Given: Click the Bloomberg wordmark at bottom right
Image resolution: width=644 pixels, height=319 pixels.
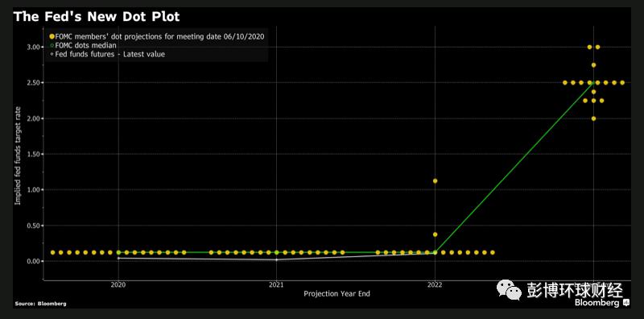Looking at the screenshot, I should [597, 303].
